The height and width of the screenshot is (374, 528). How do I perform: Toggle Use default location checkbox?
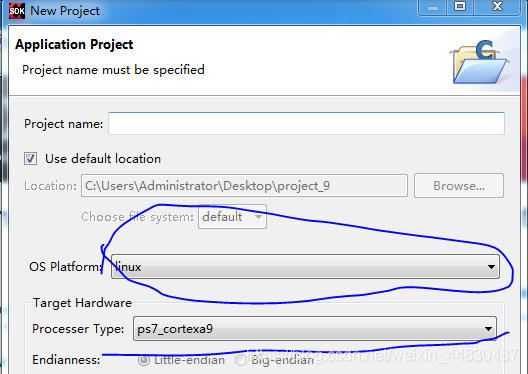point(30,158)
